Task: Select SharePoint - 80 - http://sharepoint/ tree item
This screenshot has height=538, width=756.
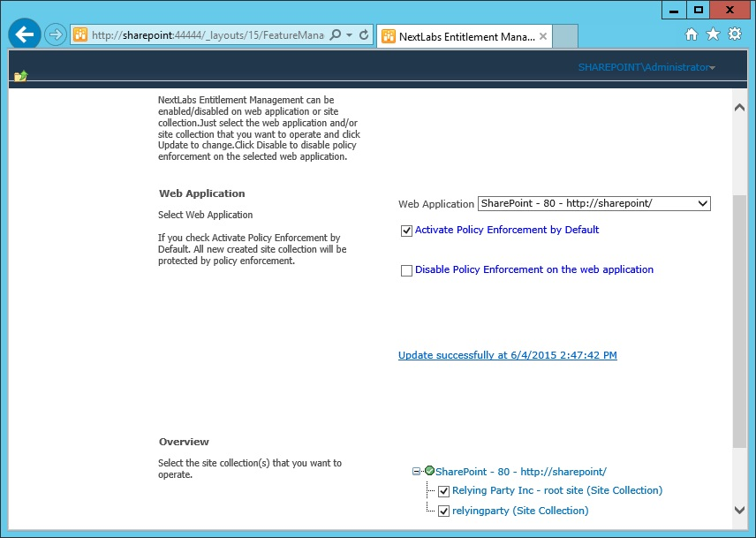Action: point(521,472)
